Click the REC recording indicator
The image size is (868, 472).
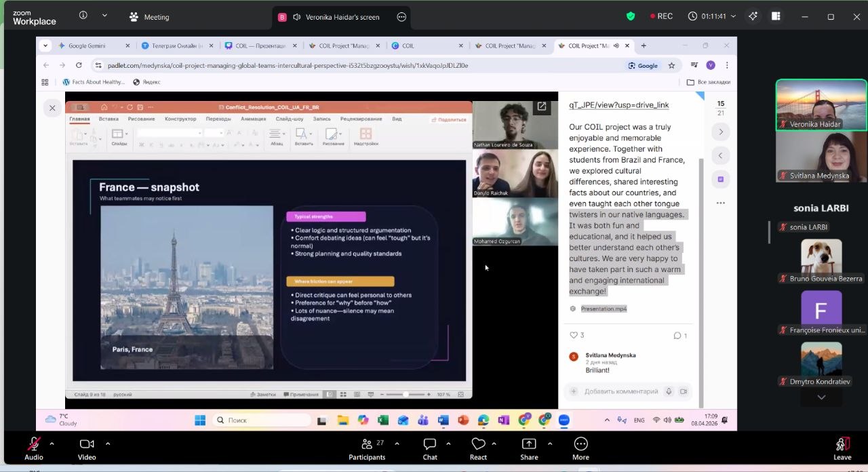pos(661,16)
